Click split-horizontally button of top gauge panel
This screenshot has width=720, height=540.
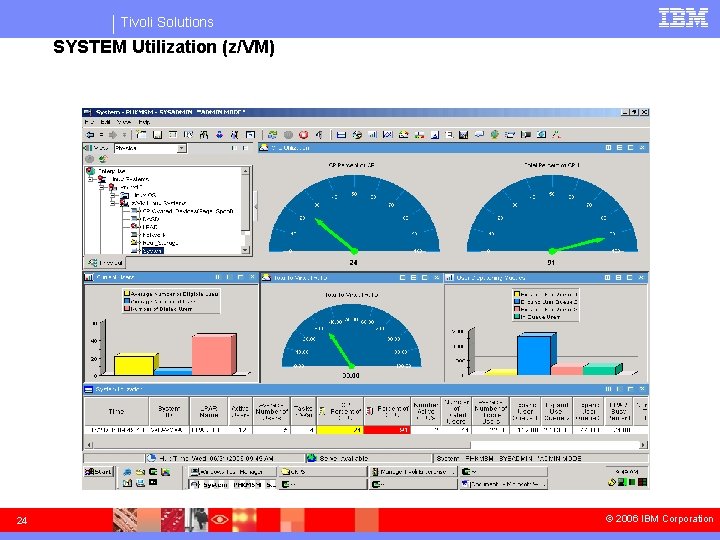(619, 147)
